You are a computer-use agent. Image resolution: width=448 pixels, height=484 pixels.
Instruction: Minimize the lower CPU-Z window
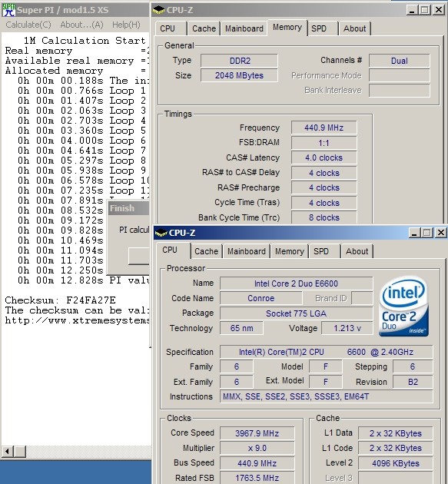click(x=414, y=233)
